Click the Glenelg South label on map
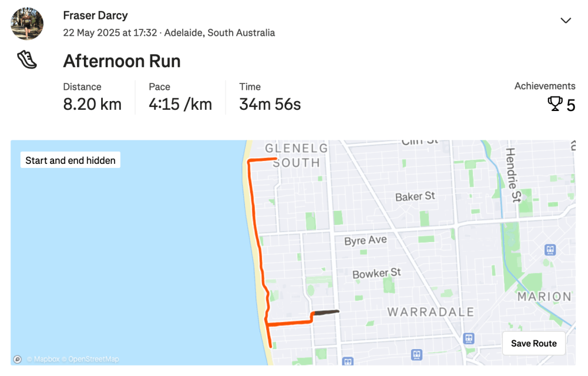Image resolution: width=588 pixels, height=376 pixels. click(x=295, y=156)
